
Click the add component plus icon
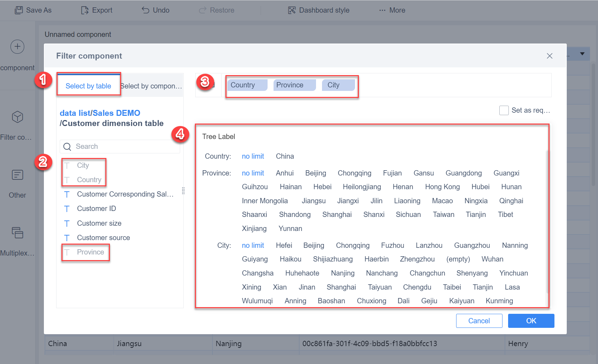[17, 47]
